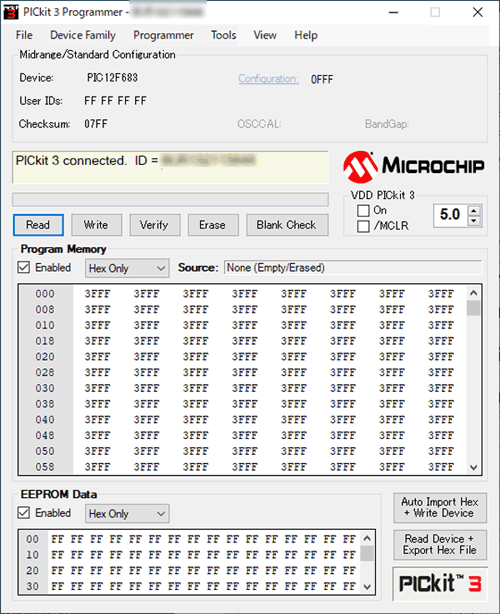Screen dimensions: 500x614
Task: Click the PICkit 3 connected status box
Action: (x=170, y=167)
